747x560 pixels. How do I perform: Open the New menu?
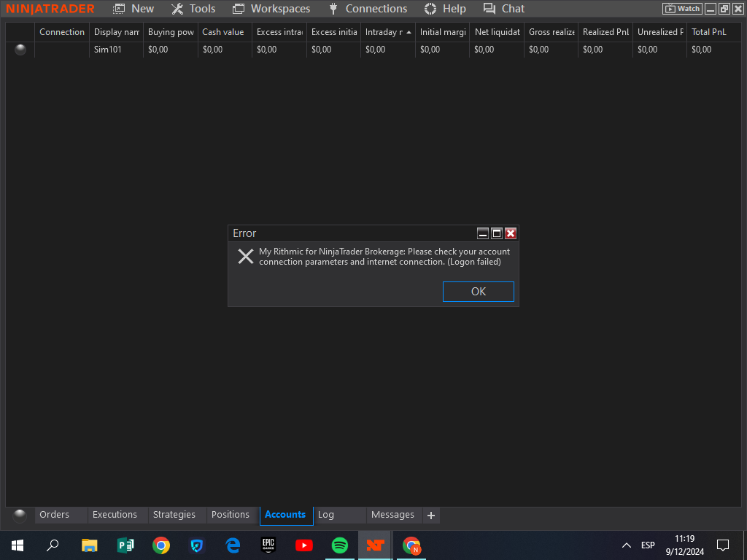133,9
